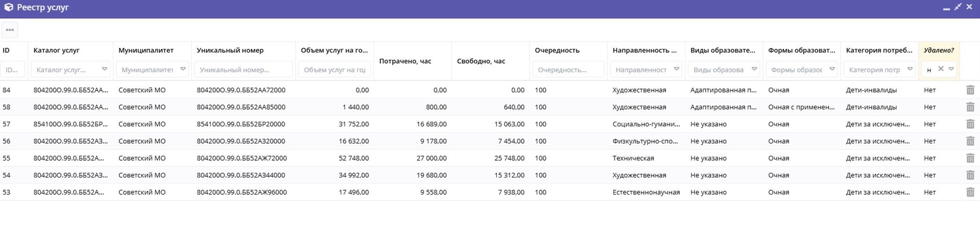This screenshot has height=230, width=980.
Task: Delete the Техническая row with ID 55
Action: tap(970, 158)
